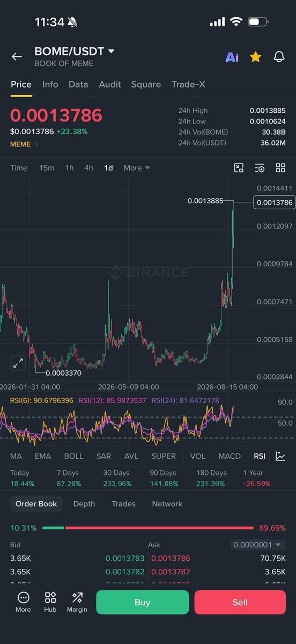
Task: Open the grid layout icon
Action: 280,168
